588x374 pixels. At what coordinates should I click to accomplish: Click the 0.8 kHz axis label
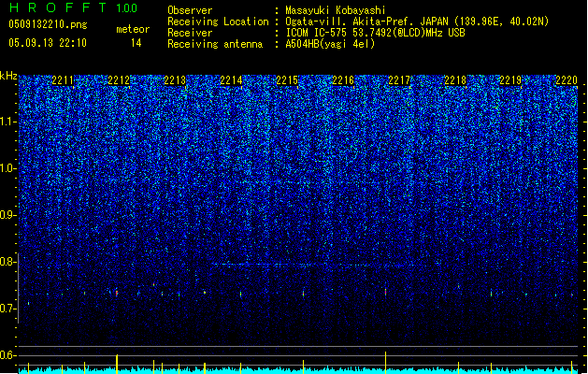point(7,262)
